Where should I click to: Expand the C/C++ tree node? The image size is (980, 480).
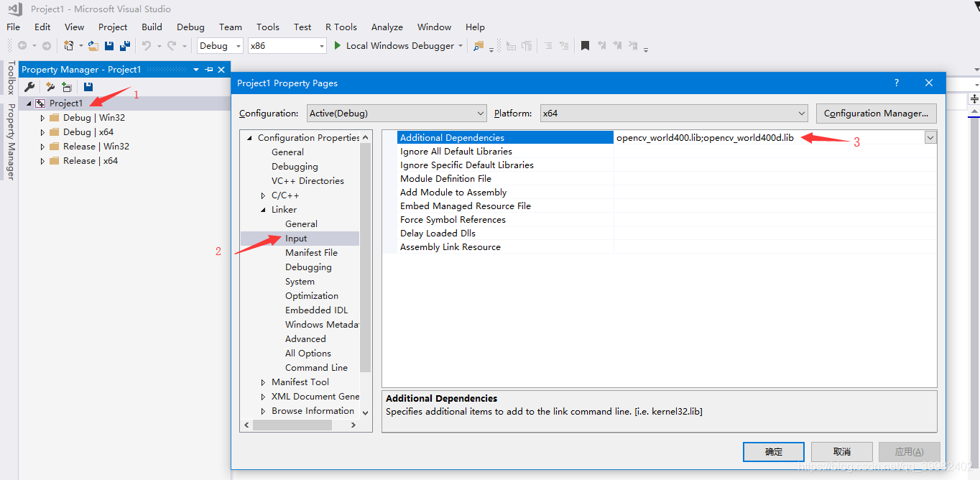pyautogui.click(x=263, y=195)
